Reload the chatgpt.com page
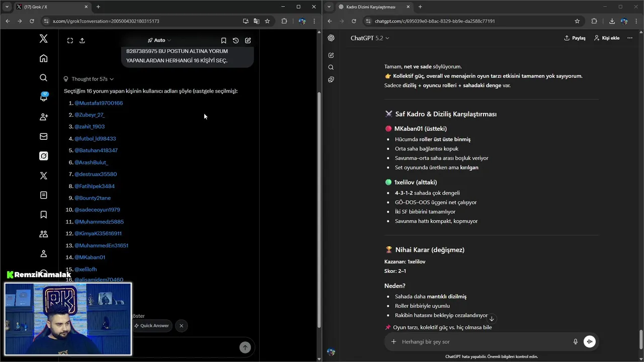The image size is (644, 362). [354, 21]
